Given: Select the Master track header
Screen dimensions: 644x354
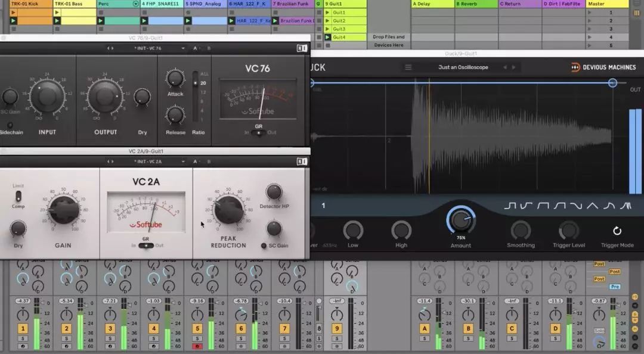Looking at the screenshot, I should [x=606, y=4].
